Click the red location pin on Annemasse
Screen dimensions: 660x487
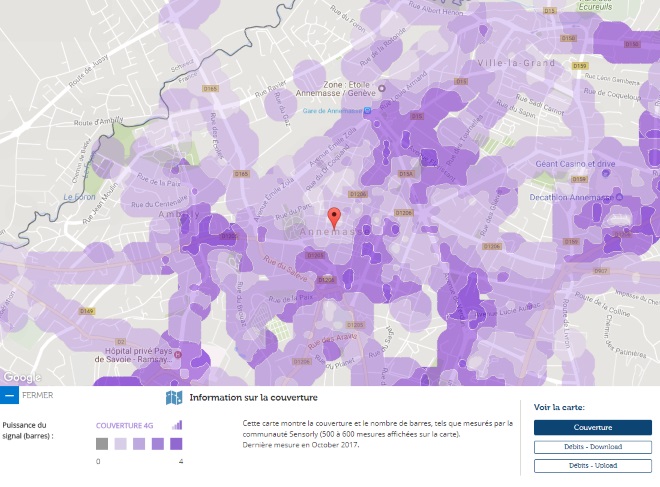[x=334, y=219]
